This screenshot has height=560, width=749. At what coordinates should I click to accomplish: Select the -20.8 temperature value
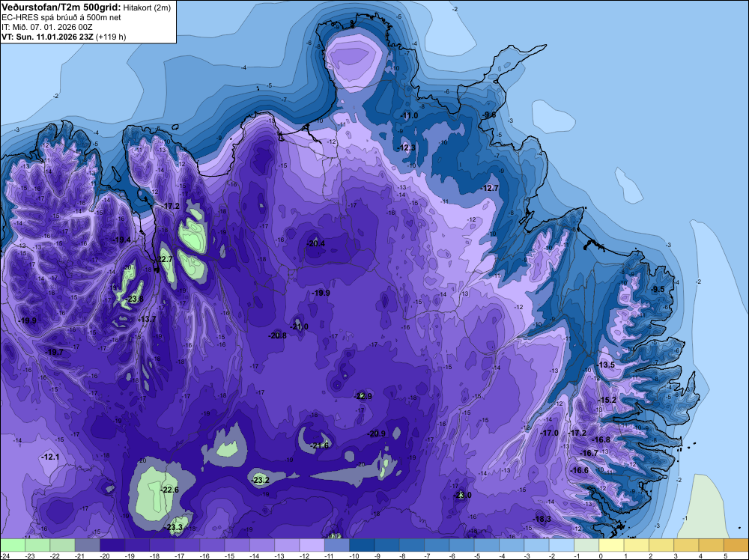pyautogui.click(x=278, y=335)
